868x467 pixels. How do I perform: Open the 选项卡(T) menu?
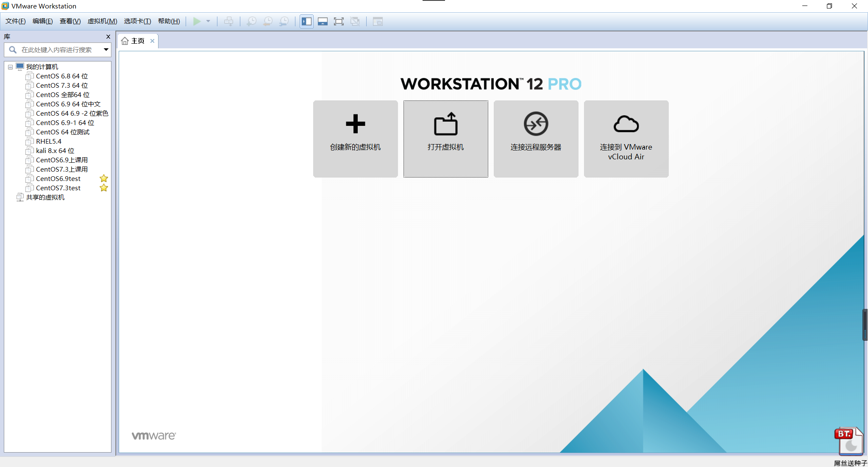pyautogui.click(x=138, y=21)
